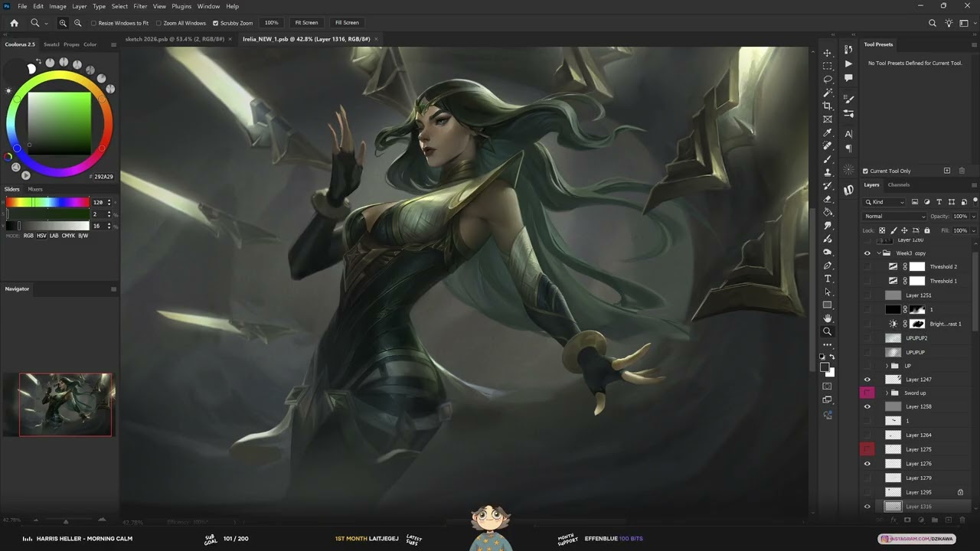This screenshot has height=551, width=980.
Task: Select the Rectangular Marquee tool
Action: pyautogui.click(x=828, y=66)
